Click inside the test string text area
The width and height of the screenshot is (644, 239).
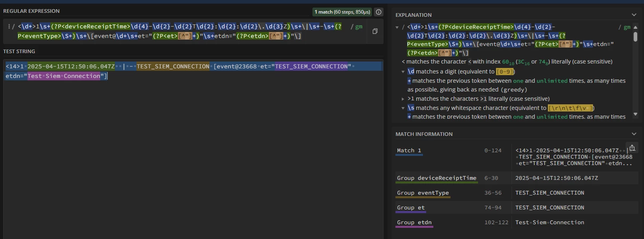click(x=193, y=150)
